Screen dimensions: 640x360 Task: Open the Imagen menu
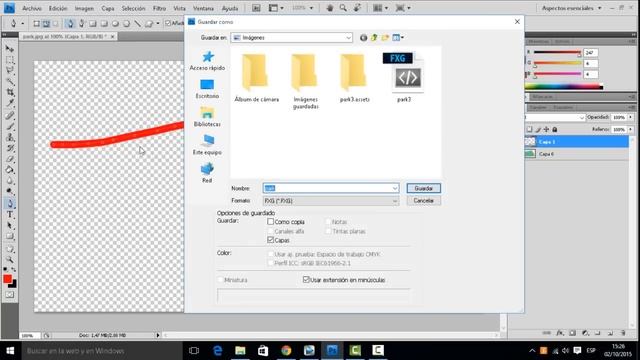click(84, 8)
